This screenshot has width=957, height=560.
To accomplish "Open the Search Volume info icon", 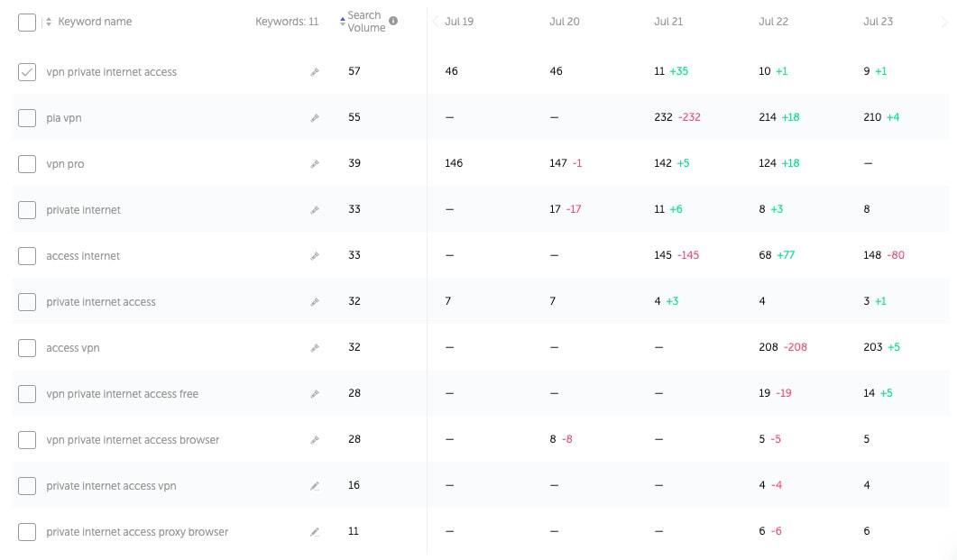I will [x=393, y=21].
